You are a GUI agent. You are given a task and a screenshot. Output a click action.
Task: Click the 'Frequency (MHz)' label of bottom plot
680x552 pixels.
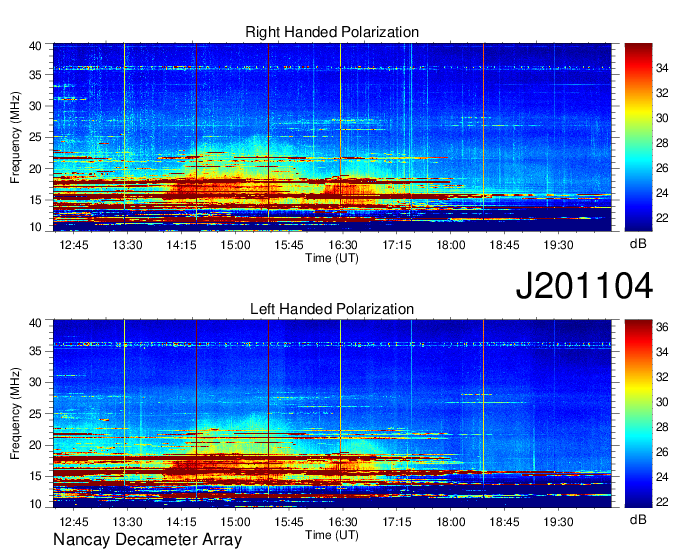pos(15,414)
